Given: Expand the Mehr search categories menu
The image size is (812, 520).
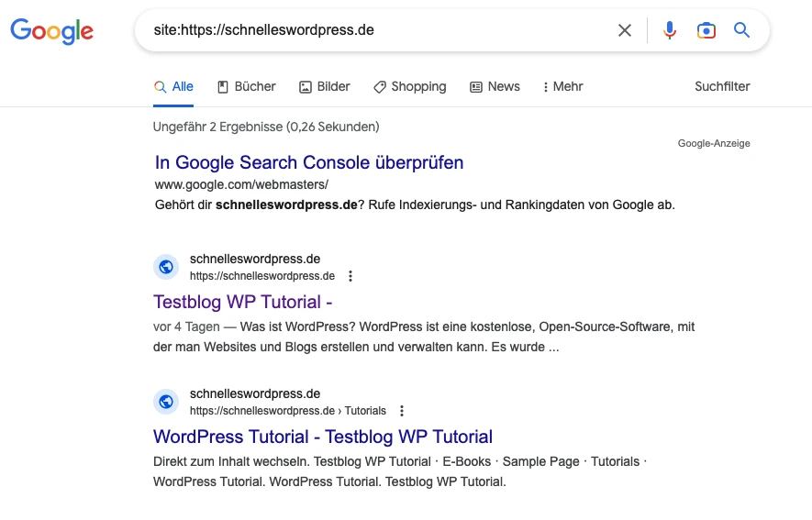Looking at the screenshot, I should (x=562, y=86).
